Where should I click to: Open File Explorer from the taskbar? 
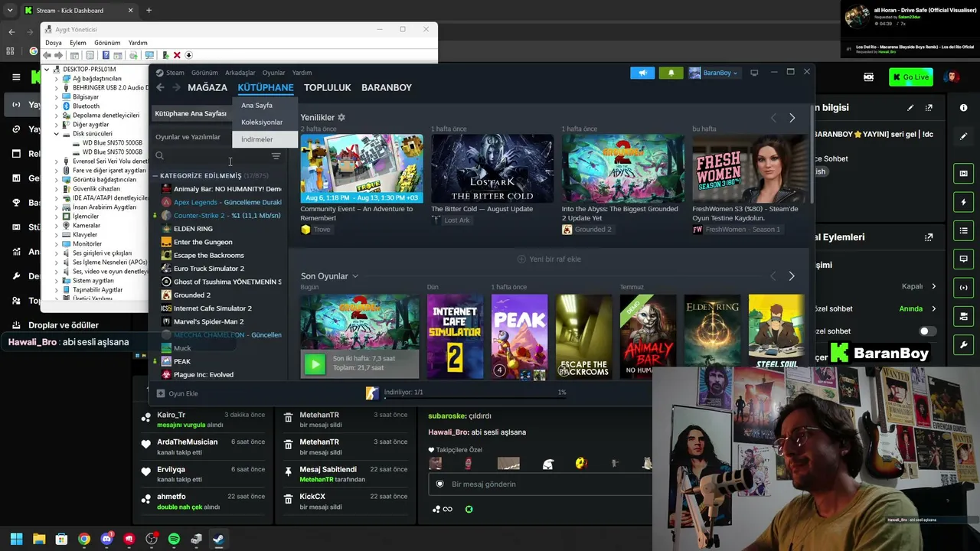click(x=39, y=539)
